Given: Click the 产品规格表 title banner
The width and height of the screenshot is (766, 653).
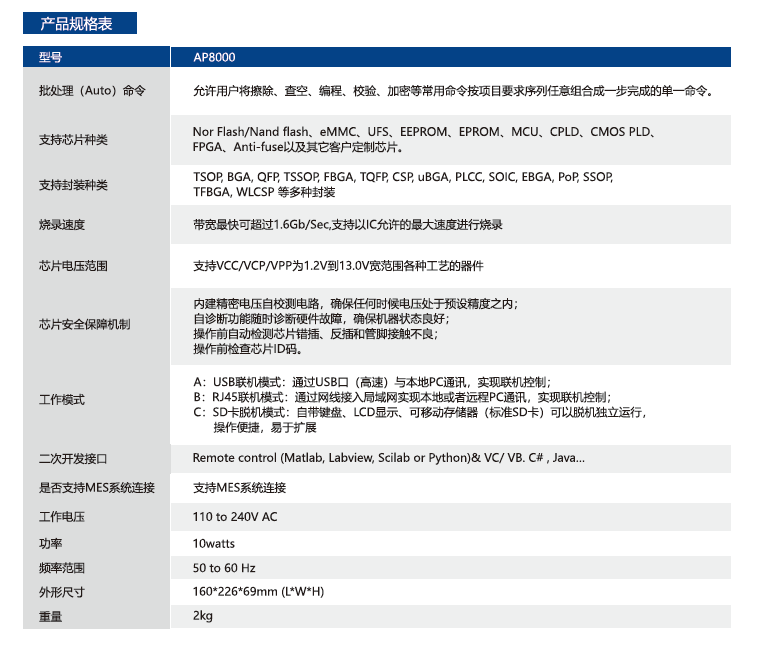Looking at the screenshot, I should coord(80,24).
